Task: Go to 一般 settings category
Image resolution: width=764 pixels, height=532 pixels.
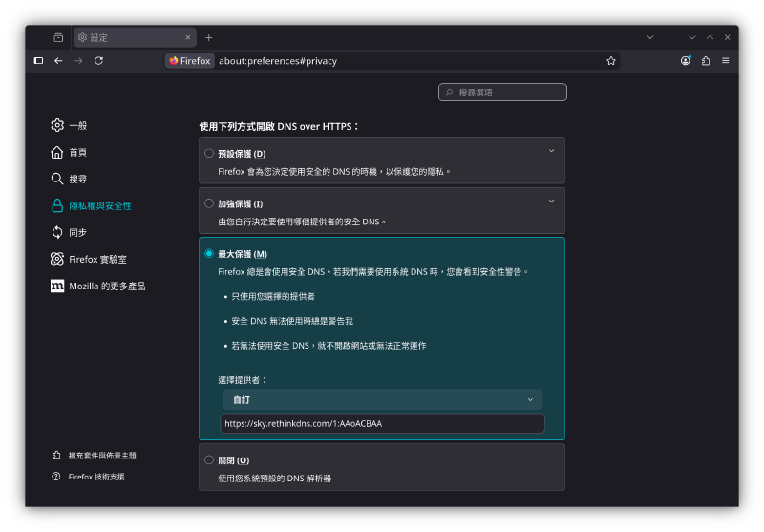Action: tap(77, 125)
